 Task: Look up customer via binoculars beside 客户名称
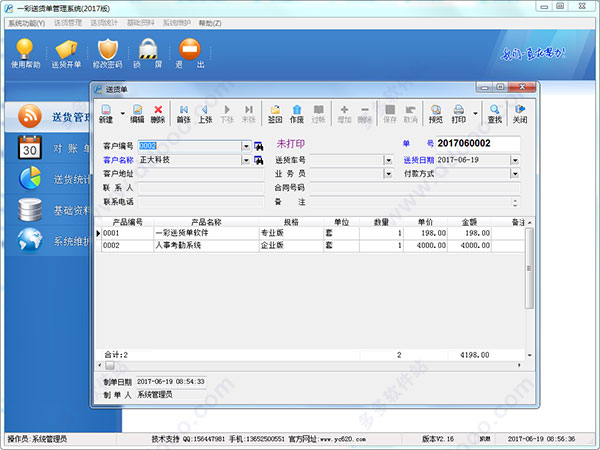[259, 160]
